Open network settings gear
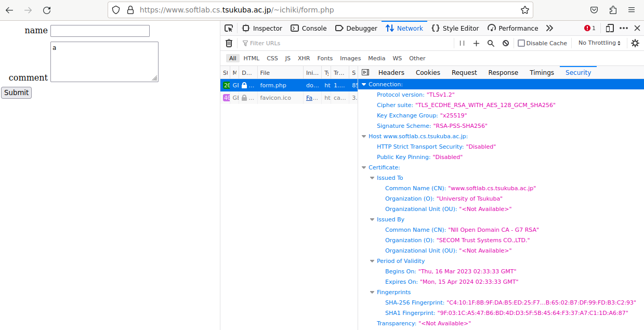Viewport: 644px width, 330px height. pyautogui.click(x=635, y=43)
